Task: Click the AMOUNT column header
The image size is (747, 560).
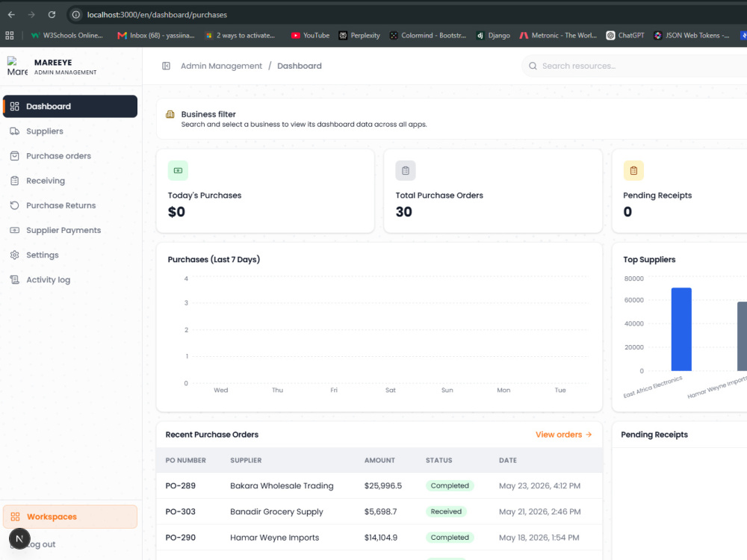Action: coord(379,460)
